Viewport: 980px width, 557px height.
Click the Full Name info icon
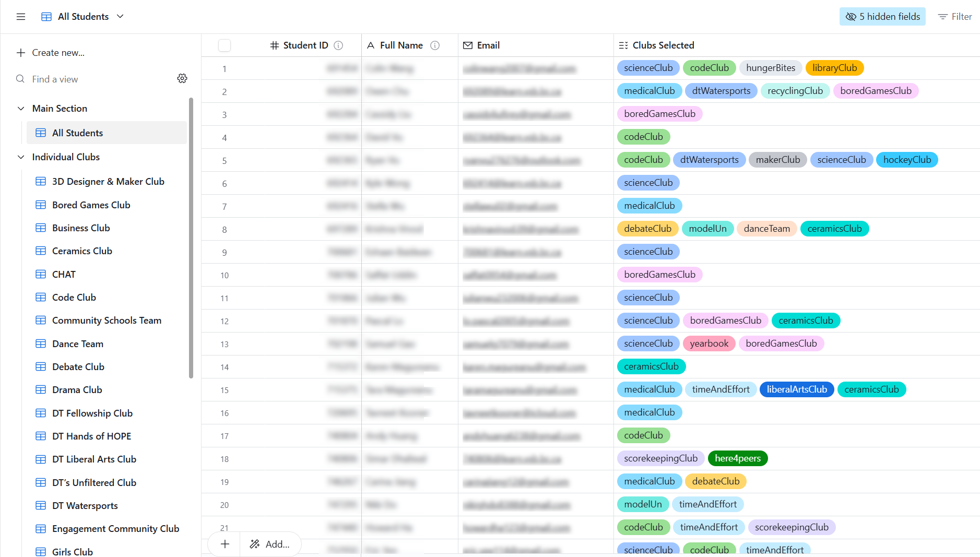pyautogui.click(x=434, y=45)
